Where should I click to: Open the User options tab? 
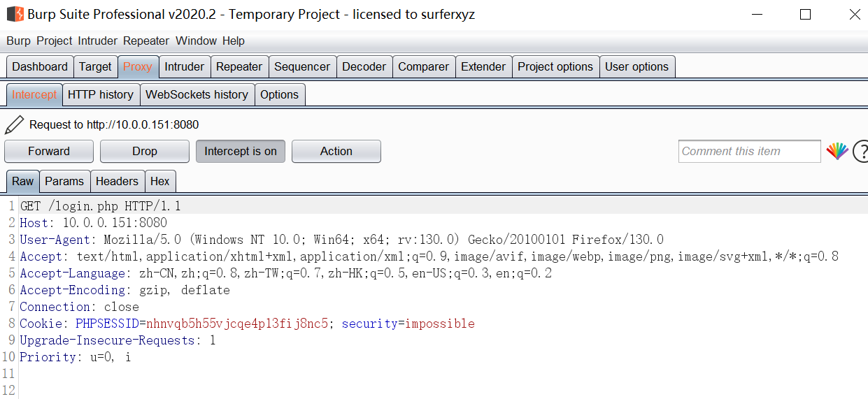(637, 67)
